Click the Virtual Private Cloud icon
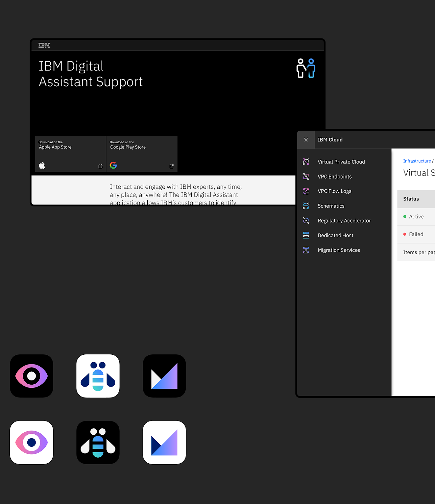 (306, 162)
